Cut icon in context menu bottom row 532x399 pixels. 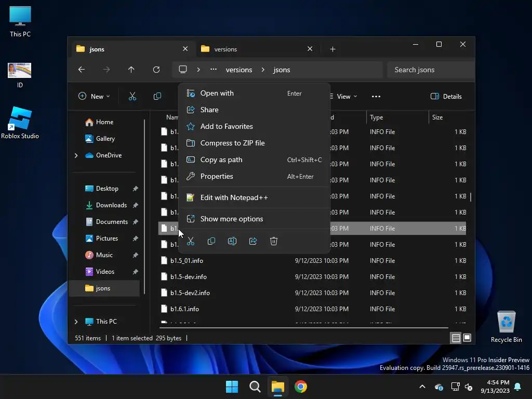[191, 241]
